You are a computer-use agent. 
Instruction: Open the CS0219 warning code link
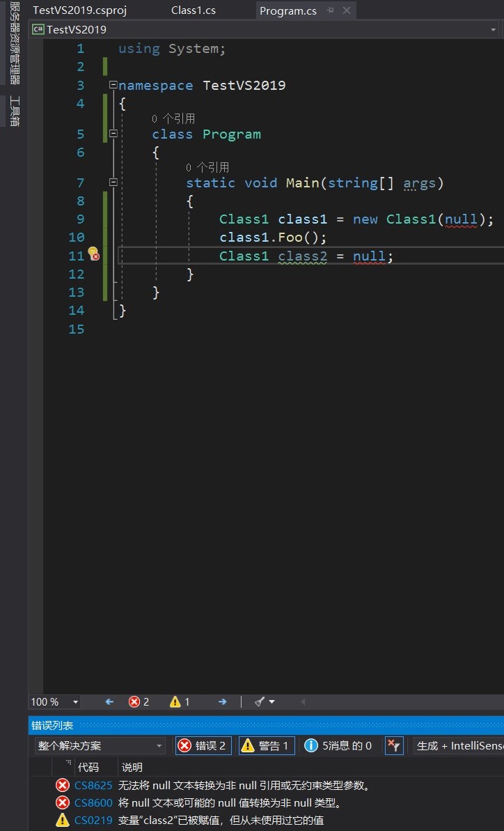coord(93,821)
